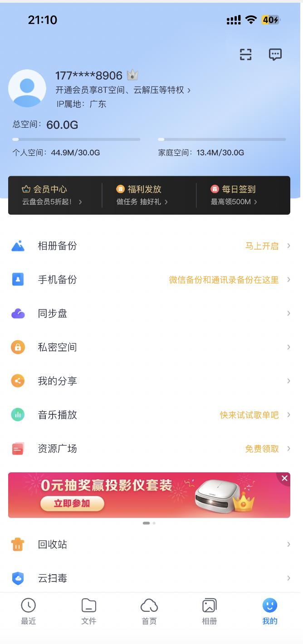Open the 回收站 recycle bin icon

point(18,544)
